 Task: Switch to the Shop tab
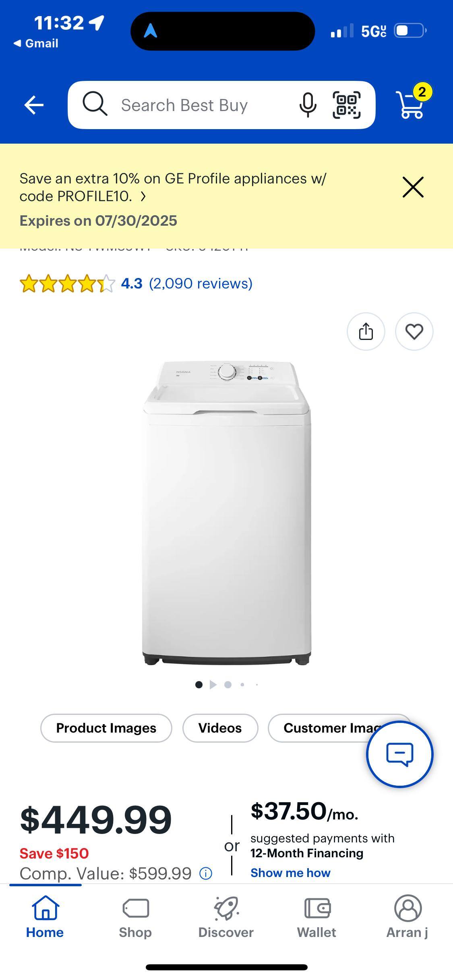pyautogui.click(x=135, y=916)
